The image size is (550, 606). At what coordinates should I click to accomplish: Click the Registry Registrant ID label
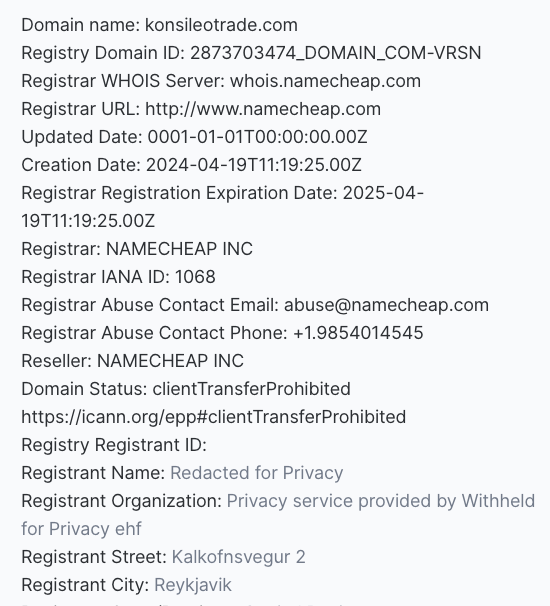coord(114,445)
